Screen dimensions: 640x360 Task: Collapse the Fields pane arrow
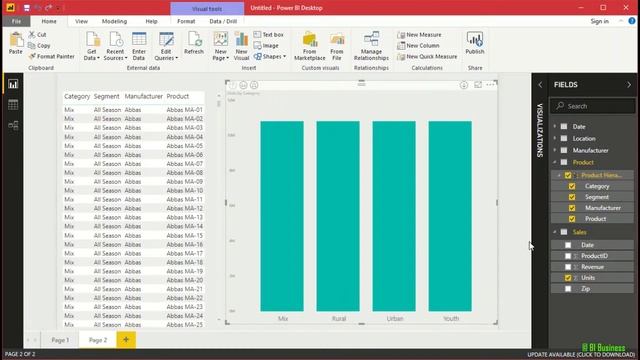point(629,85)
